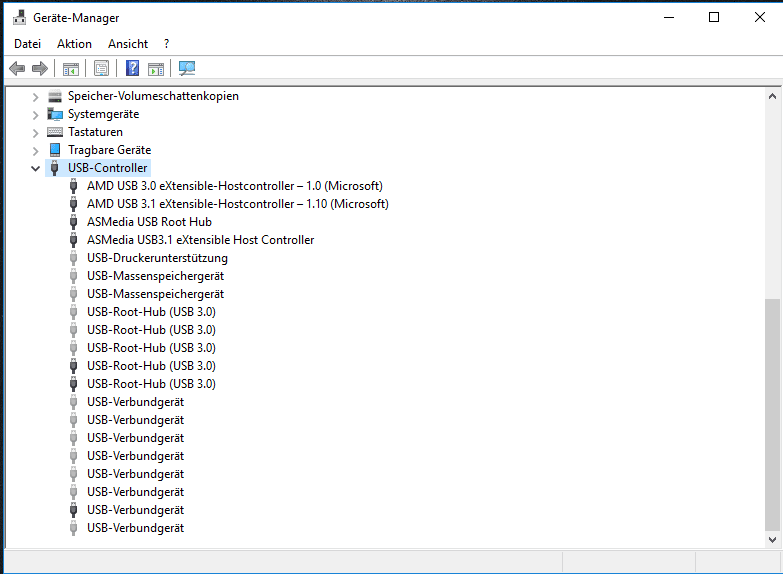The image size is (783, 574).
Task: Expand the Systemgeräte node
Action: tap(35, 114)
